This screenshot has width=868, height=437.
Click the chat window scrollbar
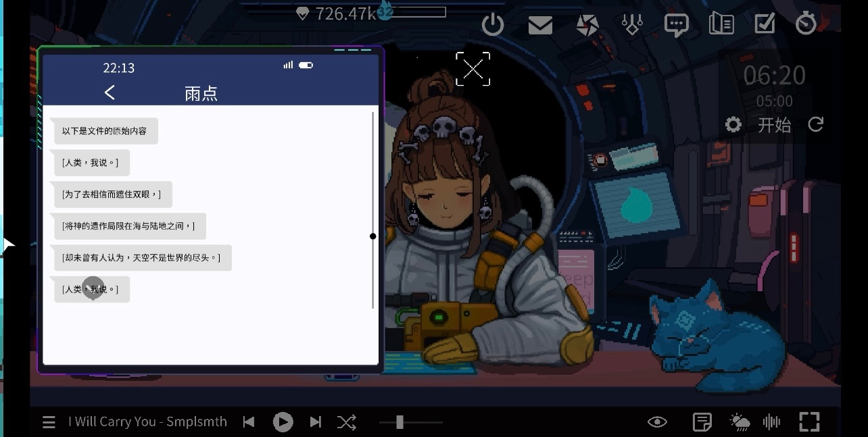(x=373, y=211)
